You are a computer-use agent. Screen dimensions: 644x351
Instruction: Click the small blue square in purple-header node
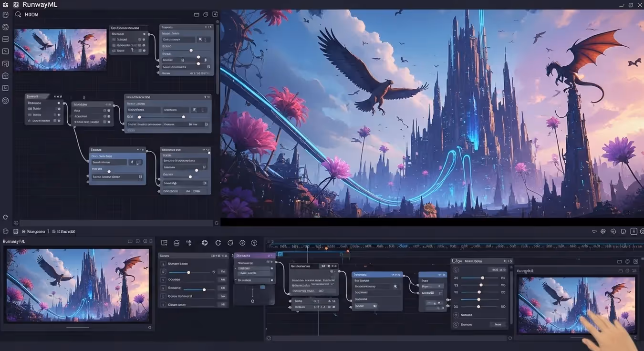point(262,287)
